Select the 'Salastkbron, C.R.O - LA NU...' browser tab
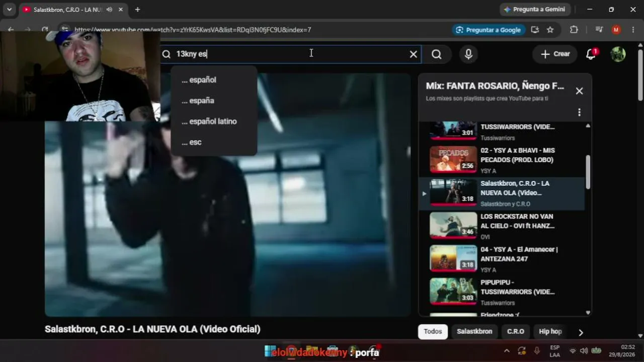 (73, 10)
